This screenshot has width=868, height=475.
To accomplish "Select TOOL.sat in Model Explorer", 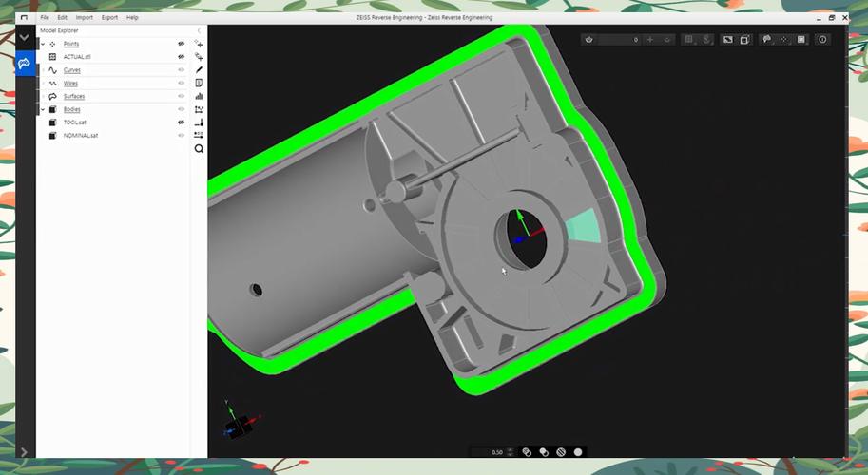I will [75, 123].
